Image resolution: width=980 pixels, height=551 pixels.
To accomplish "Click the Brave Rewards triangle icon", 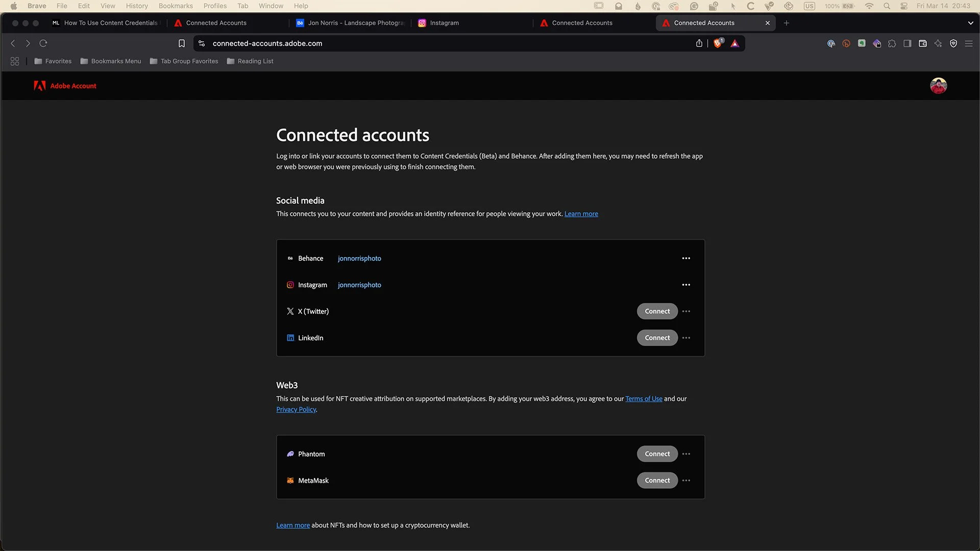I will pyautogui.click(x=734, y=43).
